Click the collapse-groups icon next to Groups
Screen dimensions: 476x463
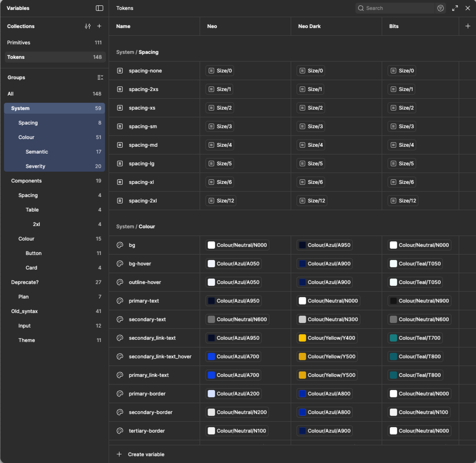(100, 77)
